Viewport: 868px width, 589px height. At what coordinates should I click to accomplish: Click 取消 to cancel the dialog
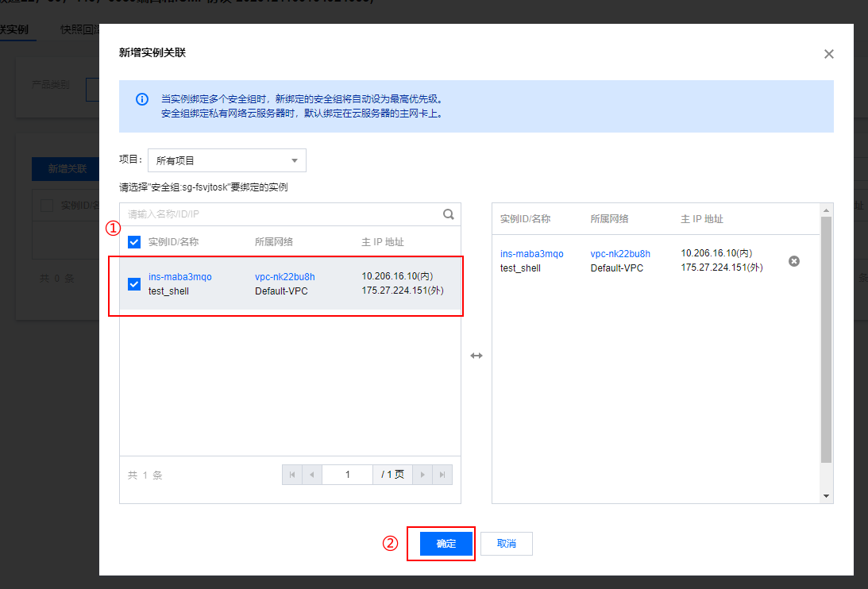(506, 544)
